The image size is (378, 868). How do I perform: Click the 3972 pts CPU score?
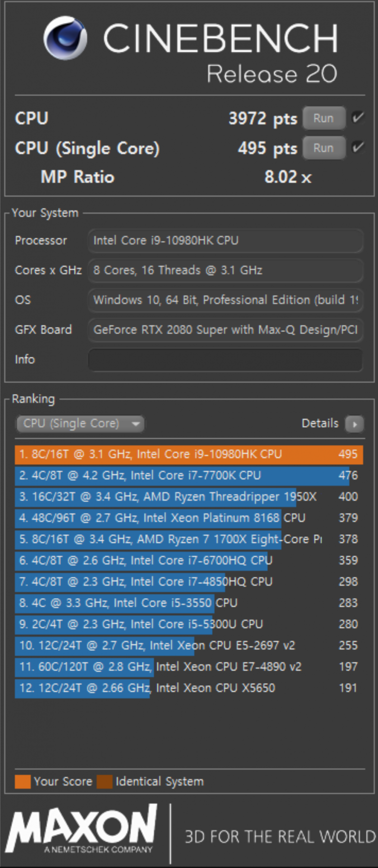pos(263,119)
